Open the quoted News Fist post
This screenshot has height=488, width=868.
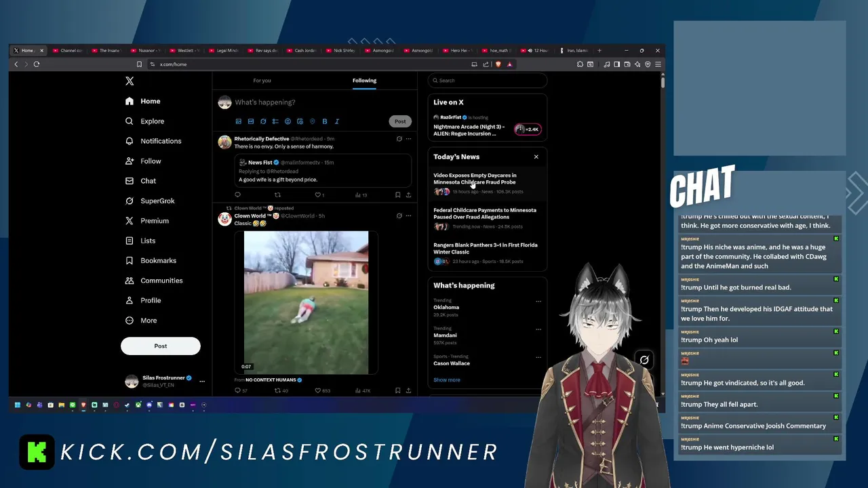click(323, 171)
